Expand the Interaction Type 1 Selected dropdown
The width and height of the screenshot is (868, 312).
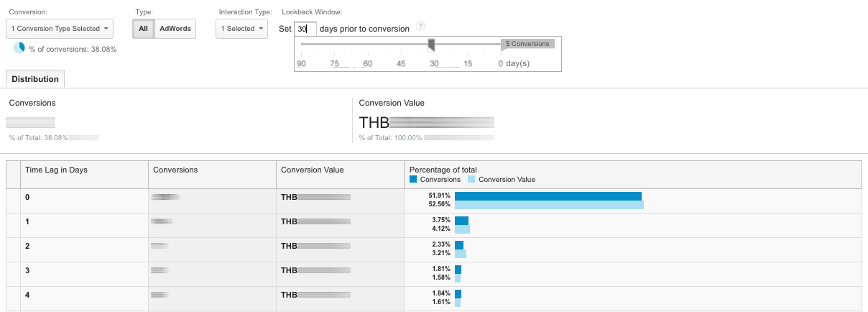(241, 29)
